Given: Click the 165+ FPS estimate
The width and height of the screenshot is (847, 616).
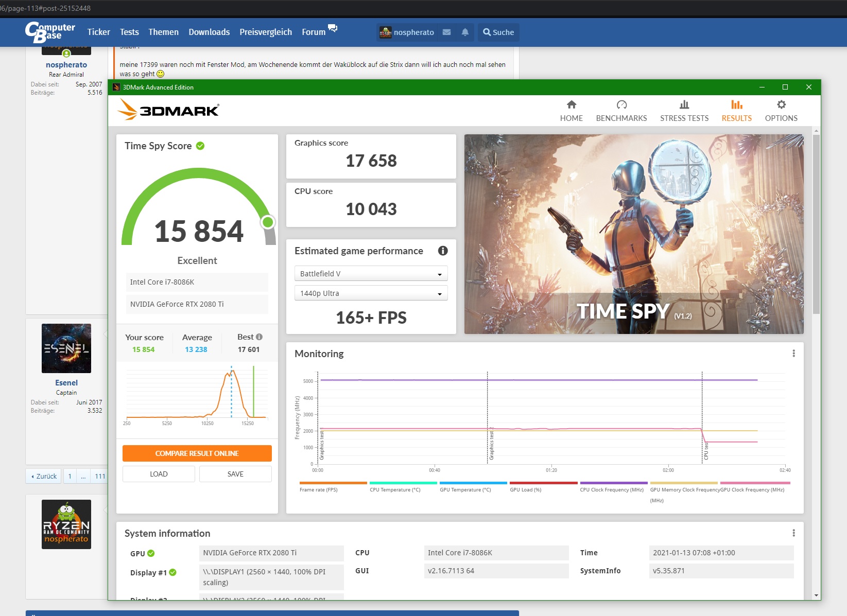Looking at the screenshot, I should (x=371, y=318).
